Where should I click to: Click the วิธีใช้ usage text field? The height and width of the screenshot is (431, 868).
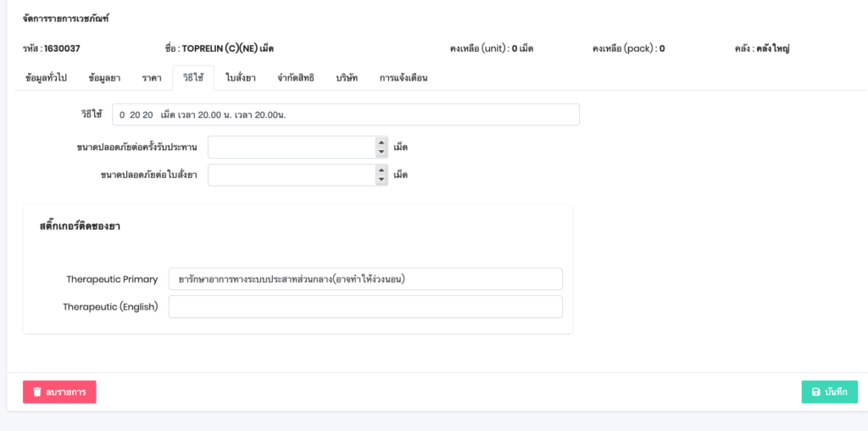[345, 115]
